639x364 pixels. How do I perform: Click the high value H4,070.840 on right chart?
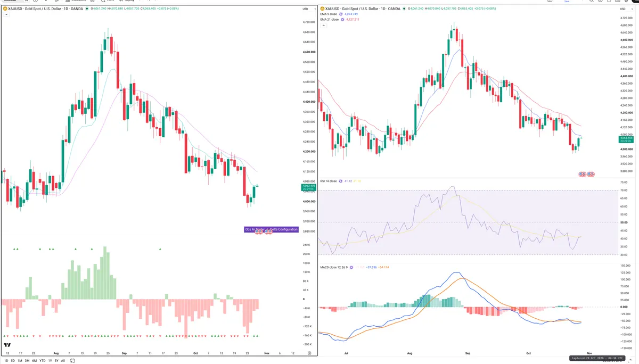[433, 9]
